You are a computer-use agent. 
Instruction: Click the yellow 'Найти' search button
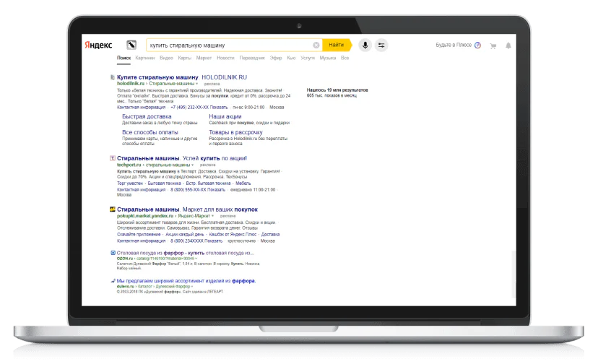[x=337, y=45]
